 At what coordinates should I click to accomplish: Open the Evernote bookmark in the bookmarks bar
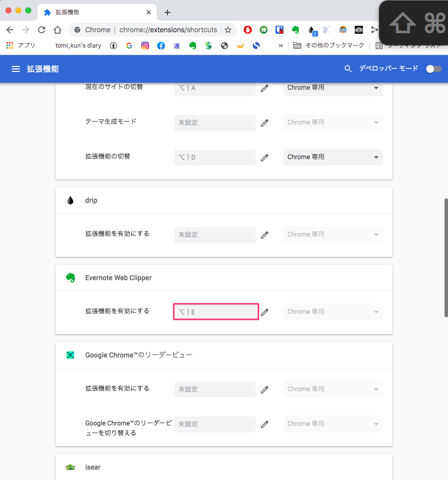[x=192, y=46]
